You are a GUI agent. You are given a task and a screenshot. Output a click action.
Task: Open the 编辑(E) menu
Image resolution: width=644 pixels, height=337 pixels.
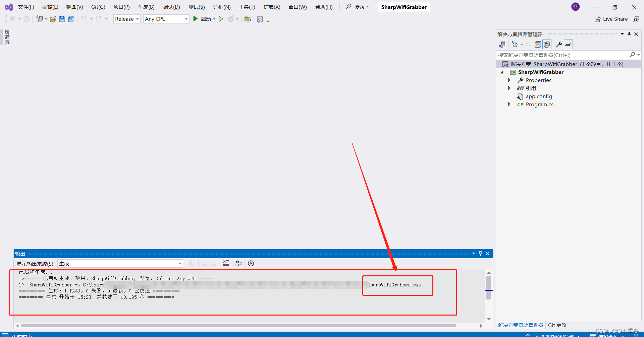coord(50,7)
